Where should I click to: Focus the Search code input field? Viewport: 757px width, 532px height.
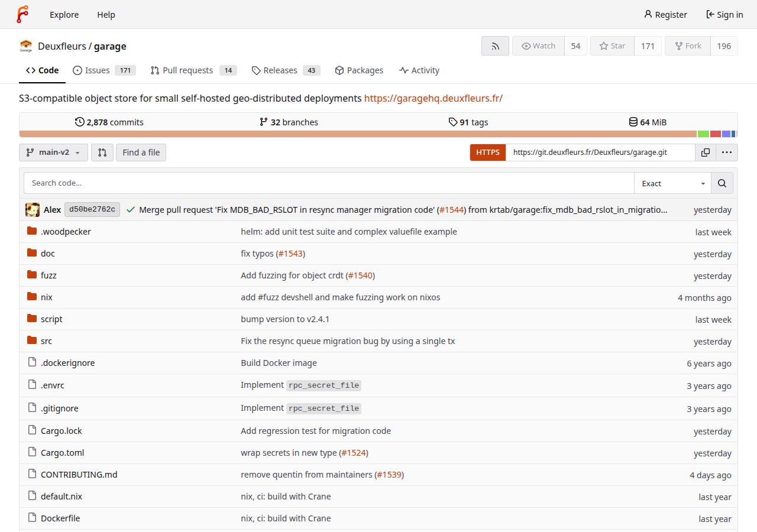tap(329, 183)
